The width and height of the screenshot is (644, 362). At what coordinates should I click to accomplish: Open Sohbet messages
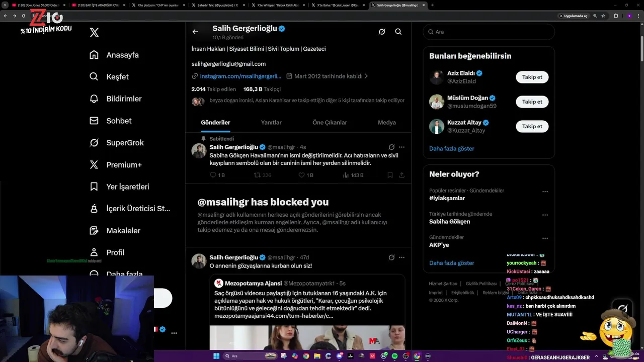click(110, 121)
